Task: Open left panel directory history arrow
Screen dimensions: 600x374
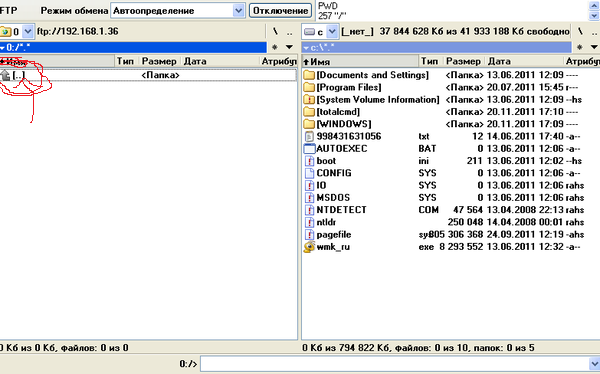Action: click(289, 47)
